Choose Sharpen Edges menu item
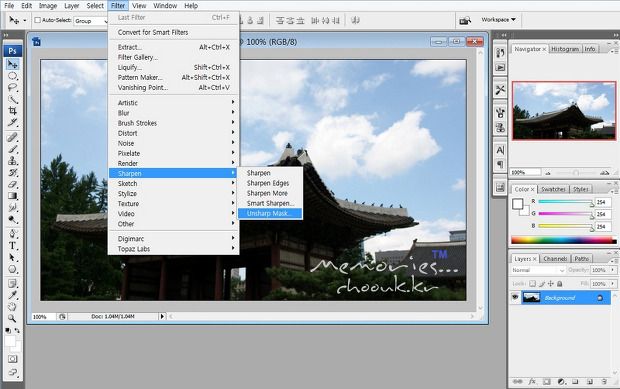This screenshot has height=389, width=620. 270,183
